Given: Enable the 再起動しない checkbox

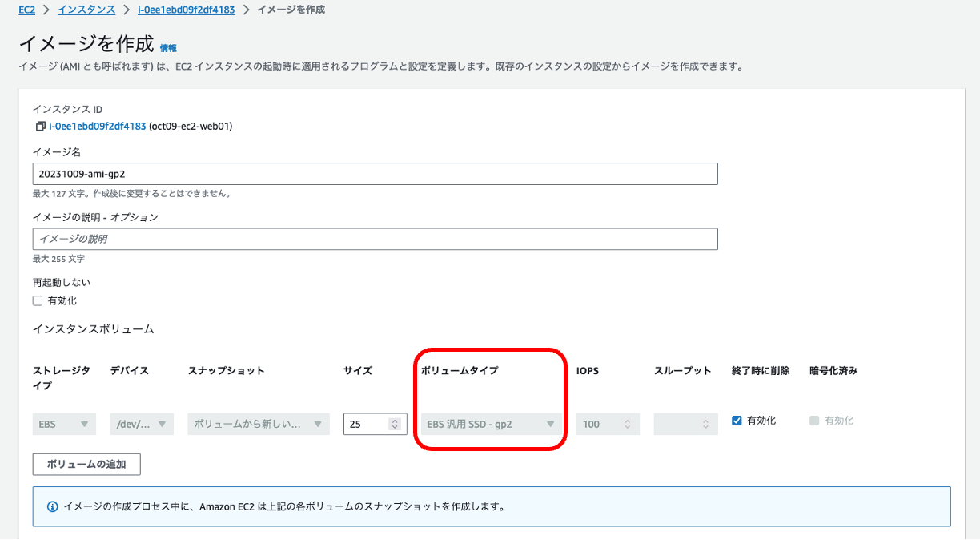Looking at the screenshot, I should pos(37,300).
